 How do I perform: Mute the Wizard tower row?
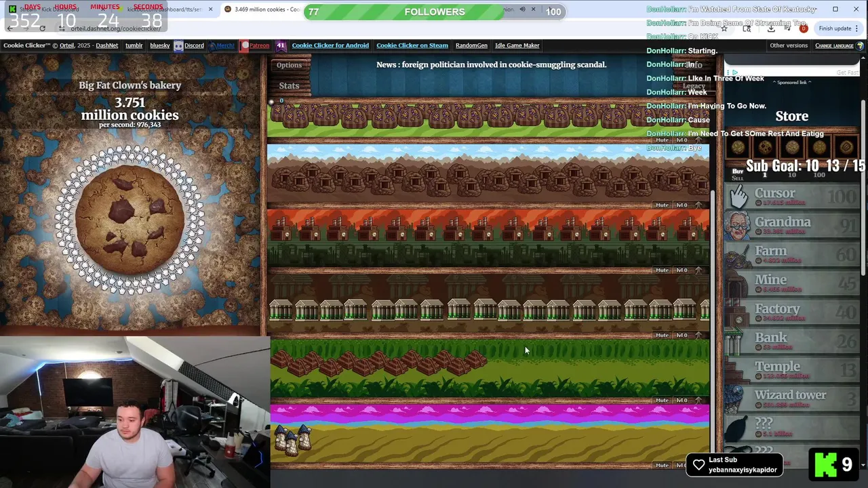click(662, 465)
